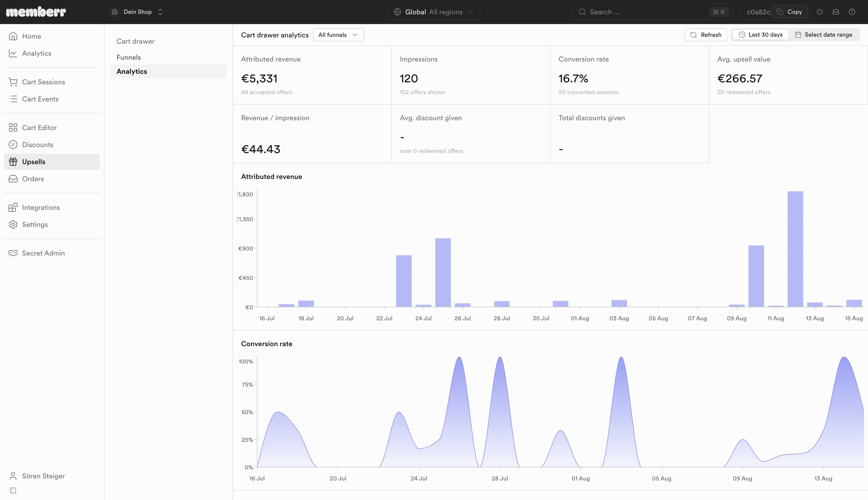This screenshot has height=500, width=868.
Task: Click the tallest bar in revenue chart
Action: [795, 249]
